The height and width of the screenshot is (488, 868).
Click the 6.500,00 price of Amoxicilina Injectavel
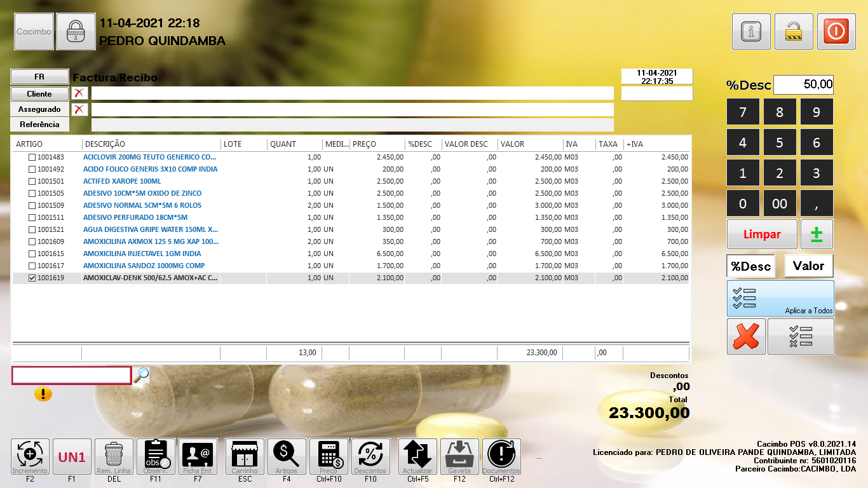click(390, 254)
